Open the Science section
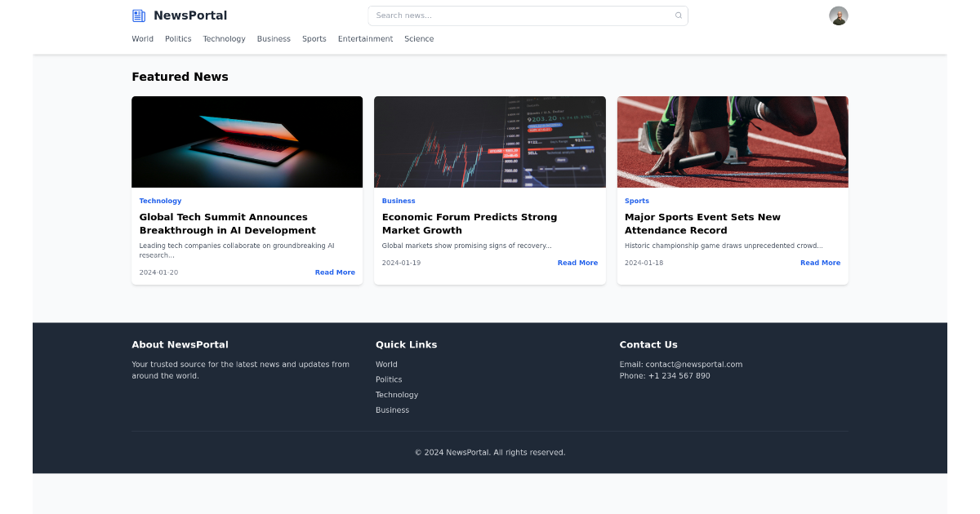 point(419,38)
